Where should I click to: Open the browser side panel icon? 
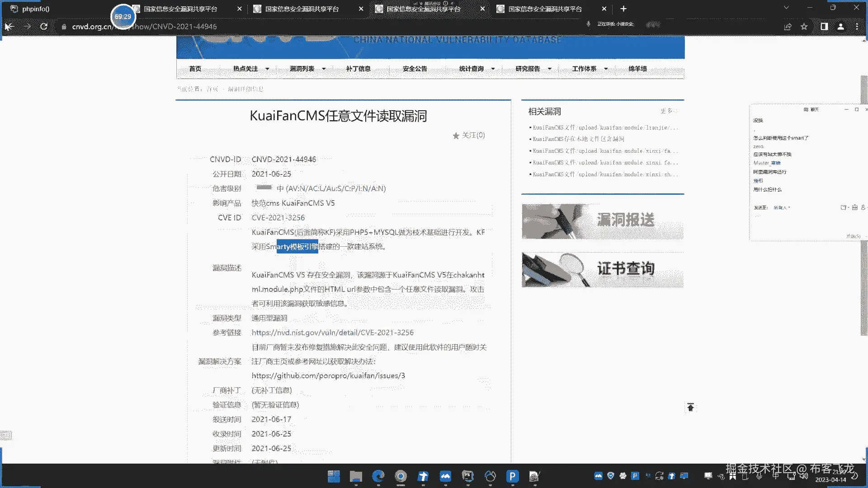[824, 27]
